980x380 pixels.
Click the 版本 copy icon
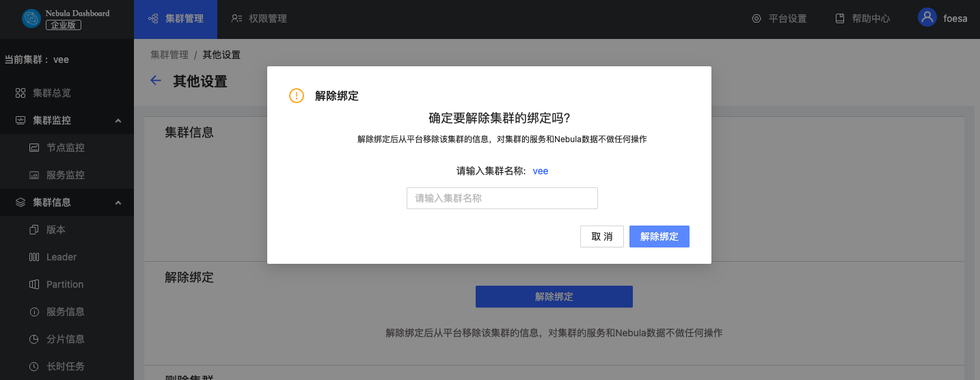(x=34, y=230)
